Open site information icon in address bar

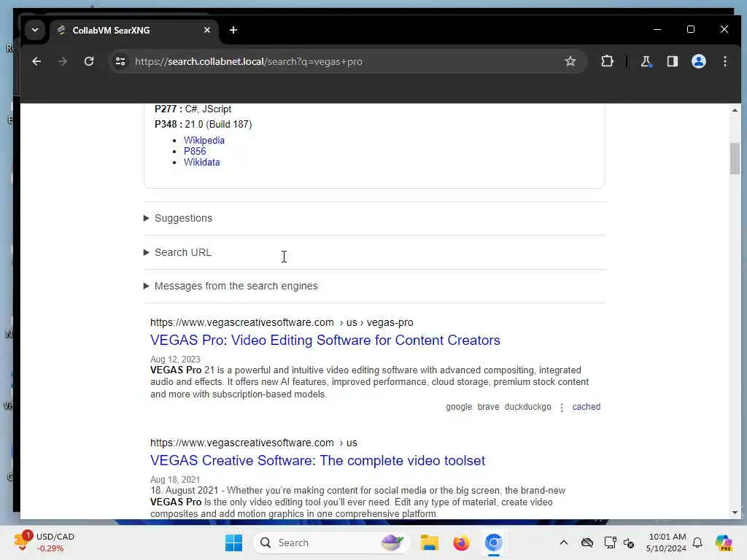[120, 61]
